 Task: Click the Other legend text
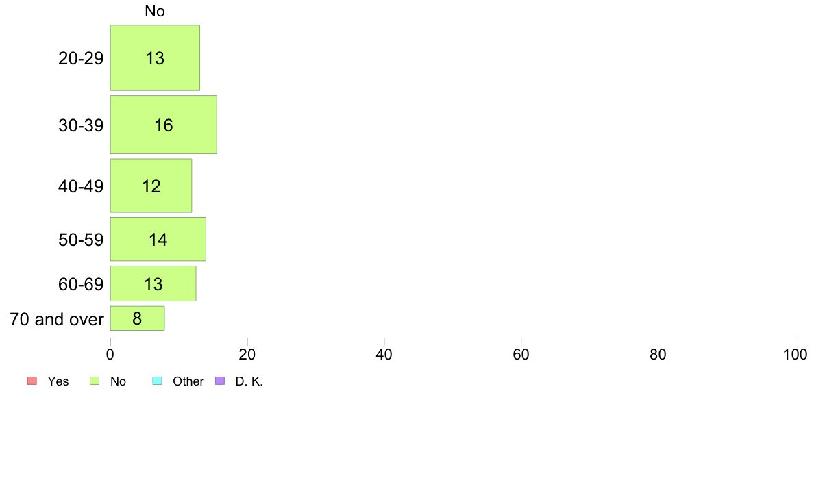pos(188,381)
